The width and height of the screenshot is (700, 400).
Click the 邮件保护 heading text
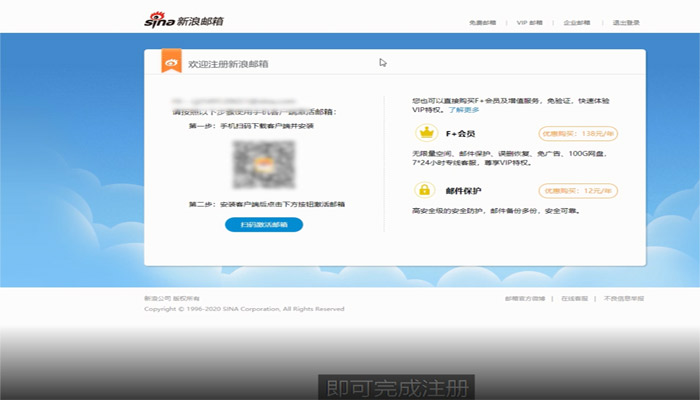463,191
